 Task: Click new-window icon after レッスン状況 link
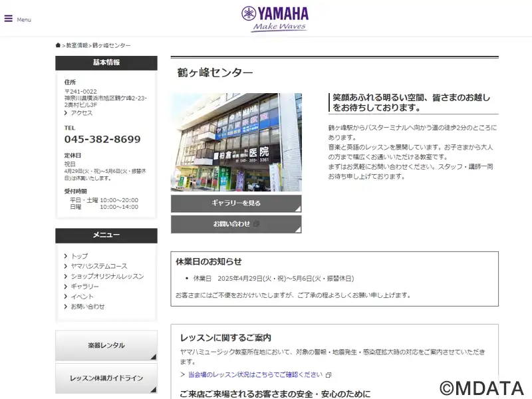[x=329, y=375]
